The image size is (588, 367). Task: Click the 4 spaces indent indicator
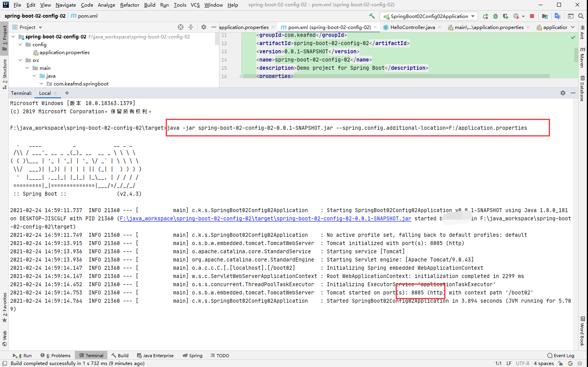[543, 363]
